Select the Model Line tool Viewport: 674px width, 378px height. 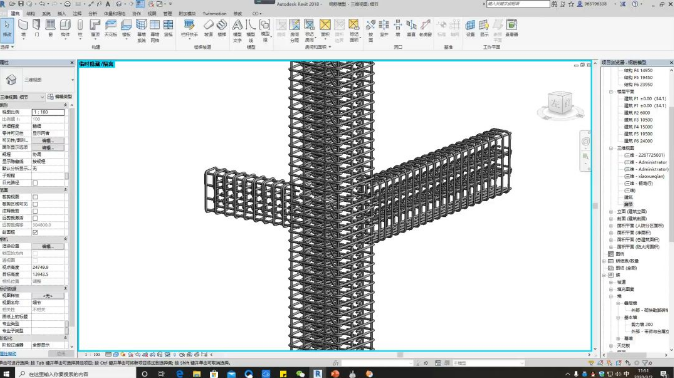point(251,31)
